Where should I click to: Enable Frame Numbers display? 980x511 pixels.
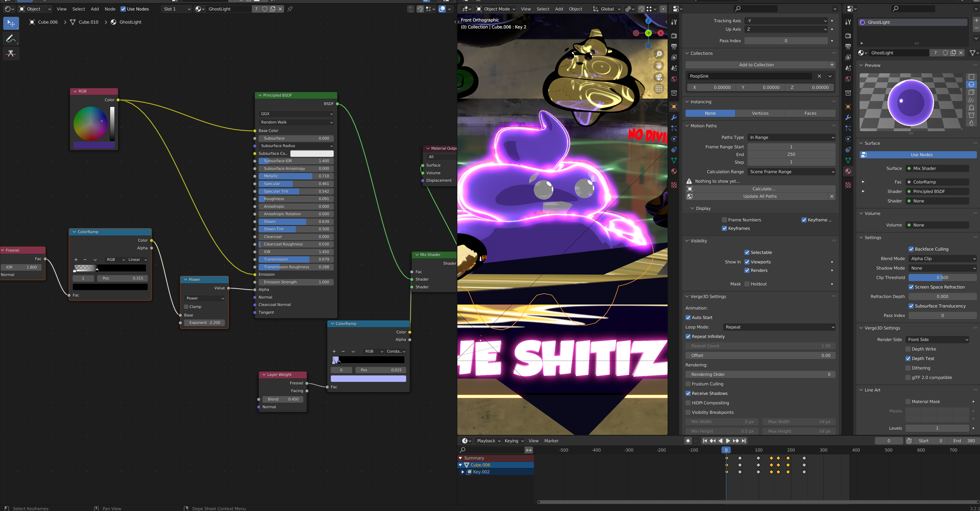tap(724, 220)
